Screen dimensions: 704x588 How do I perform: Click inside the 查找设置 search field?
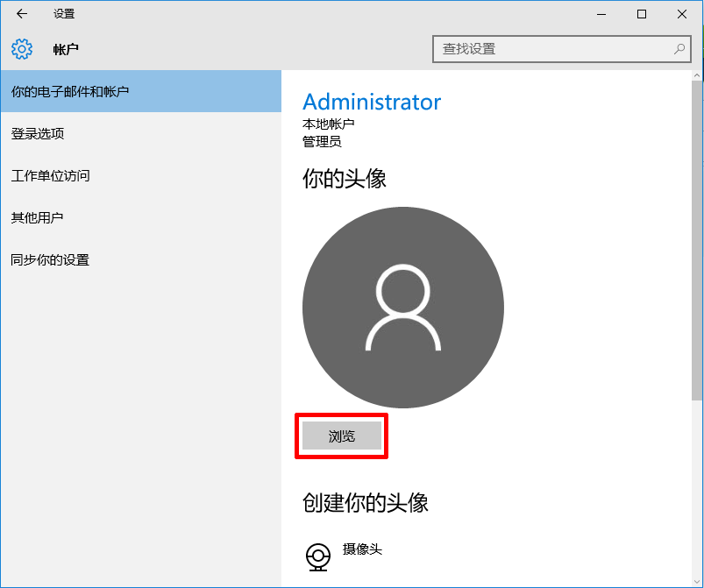544,49
